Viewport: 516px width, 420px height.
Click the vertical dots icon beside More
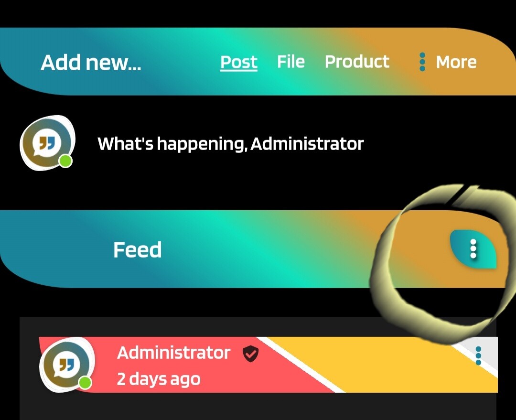pyautogui.click(x=423, y=62)
